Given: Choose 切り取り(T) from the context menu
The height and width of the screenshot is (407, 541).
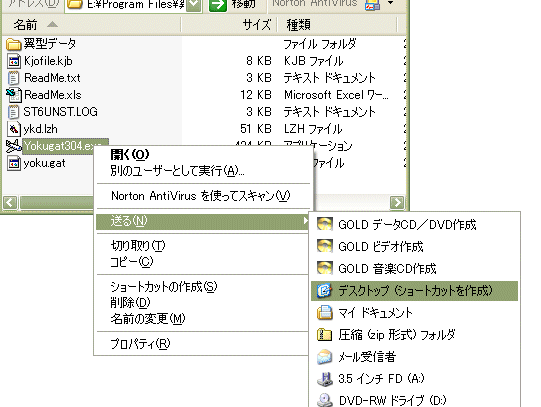Looking at the screenshot, I should click(x=203, y=246).
